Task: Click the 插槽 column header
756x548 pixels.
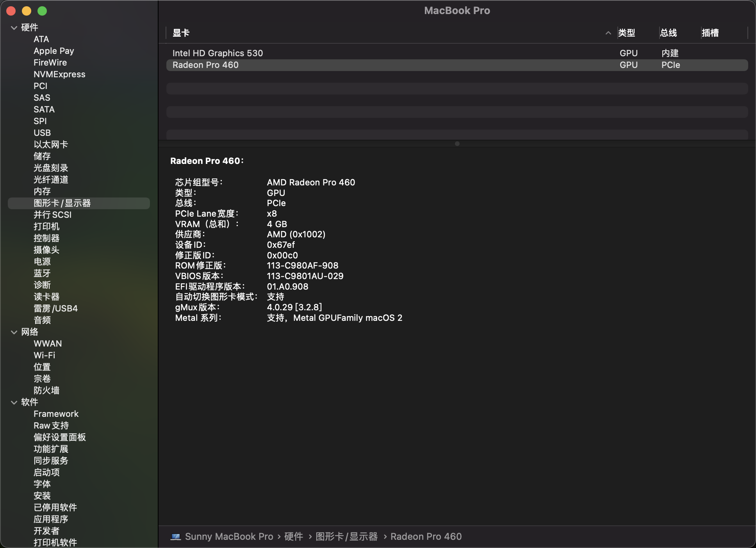Action: 710,33
